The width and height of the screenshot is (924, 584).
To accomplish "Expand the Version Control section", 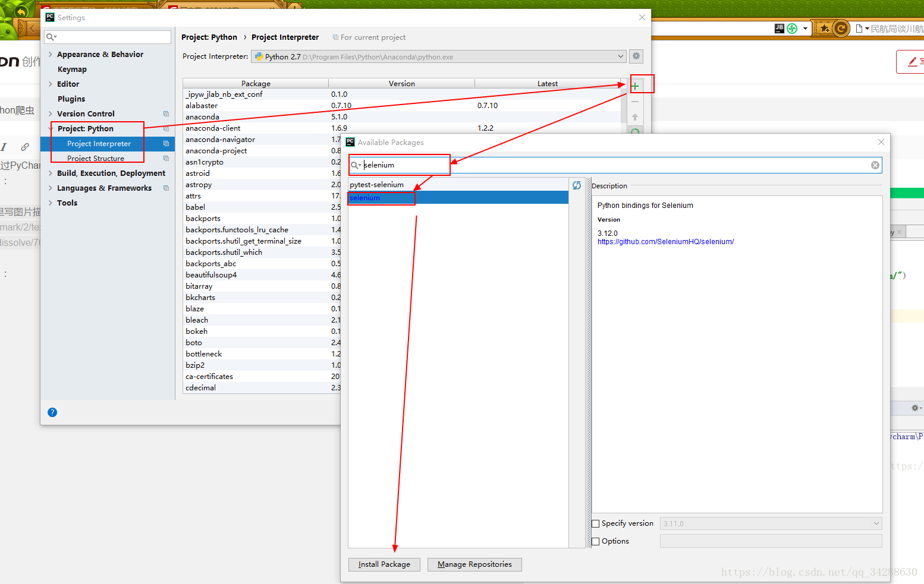I will point(51,114).
